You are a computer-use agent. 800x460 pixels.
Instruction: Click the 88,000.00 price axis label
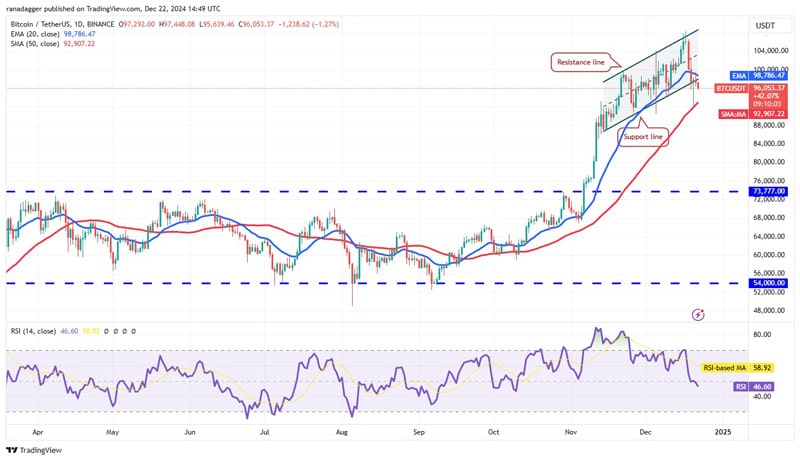click(768, 125)
